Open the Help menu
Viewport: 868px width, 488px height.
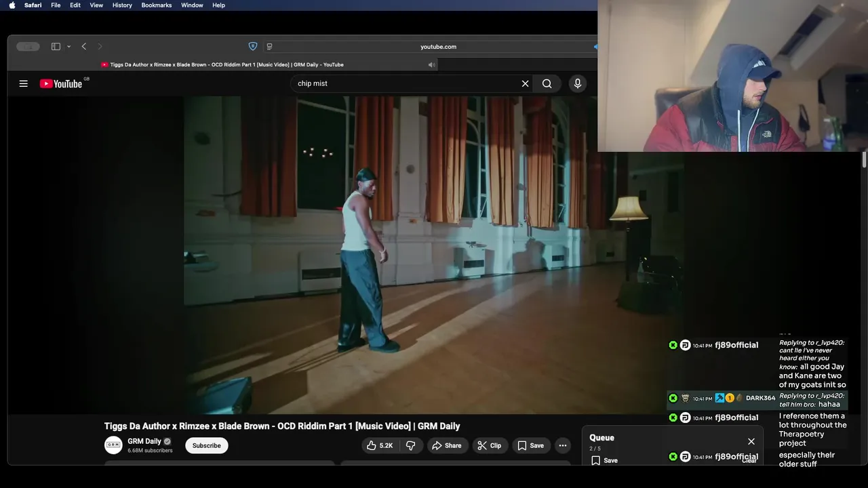coord(218,5)
